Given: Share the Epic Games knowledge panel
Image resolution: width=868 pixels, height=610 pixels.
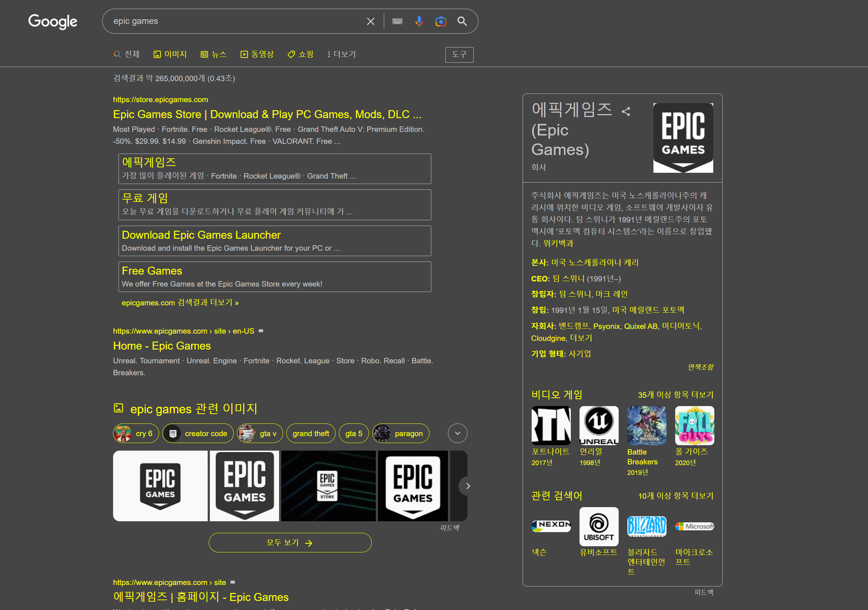Looking at the screenshot, I should [x=626, y=112].
